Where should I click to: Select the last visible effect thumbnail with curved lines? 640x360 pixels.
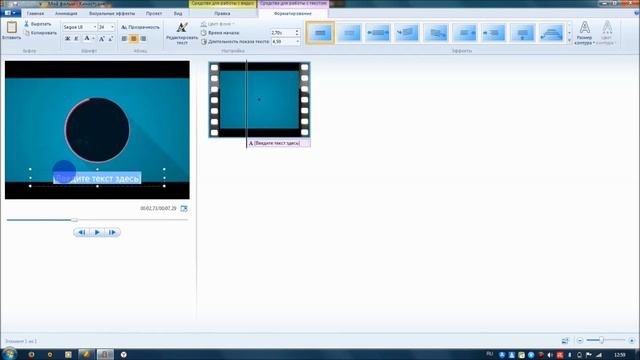[x=551, y=33]
